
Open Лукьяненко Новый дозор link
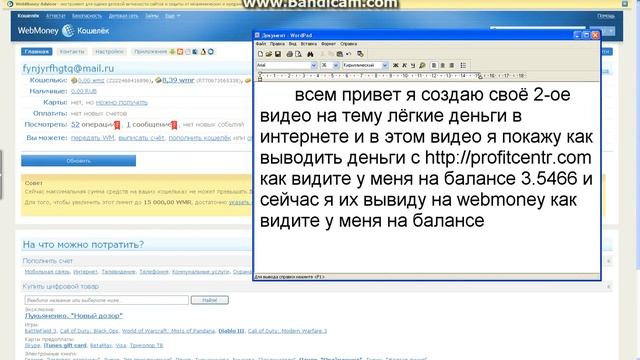(73, 316)
